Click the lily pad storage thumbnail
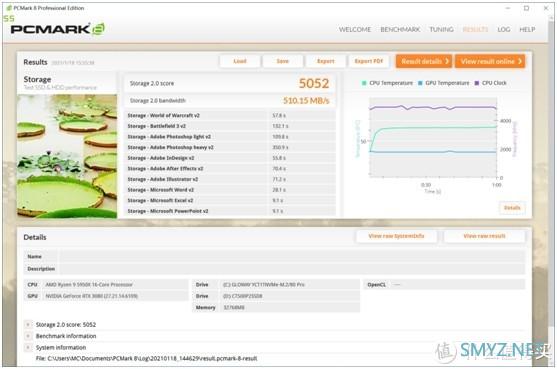This screenshot has width=557, height=369. coord(67,156)
